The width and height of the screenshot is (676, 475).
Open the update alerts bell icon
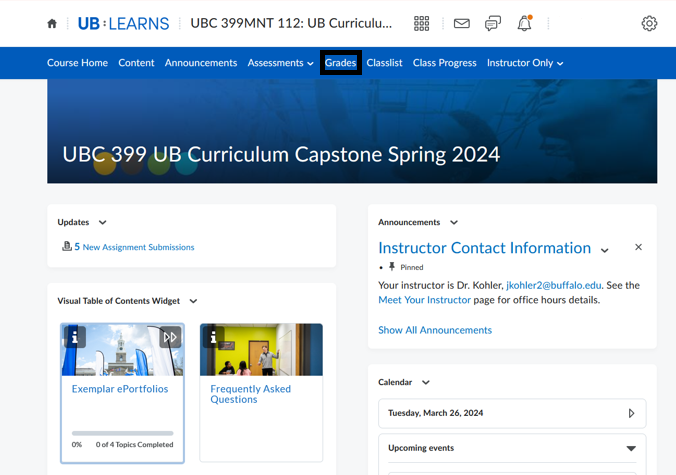pyautogui.click(x=524, y=23)
